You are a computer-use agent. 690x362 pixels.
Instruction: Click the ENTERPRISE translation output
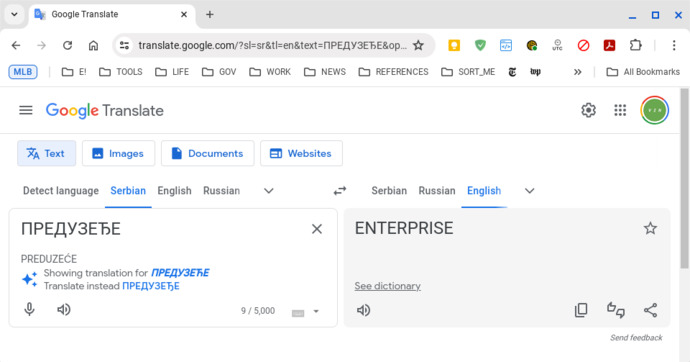[404, 228]
